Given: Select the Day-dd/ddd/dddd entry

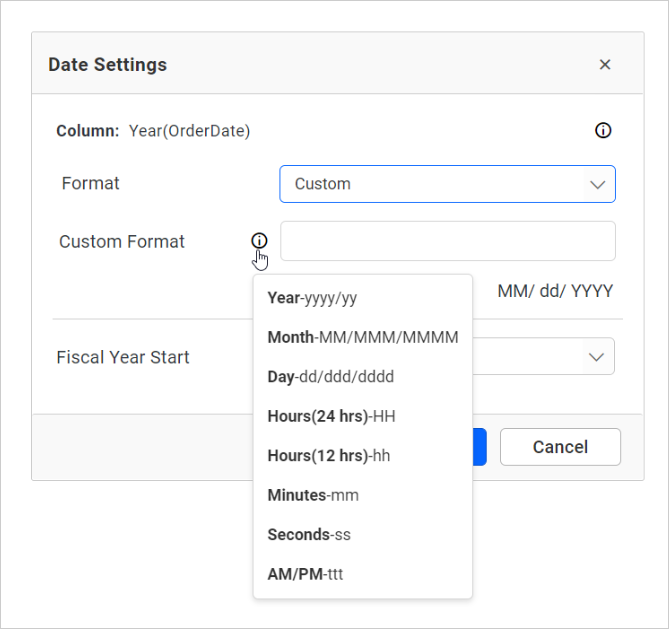Looking at the screenshot, I should point(331,377).
